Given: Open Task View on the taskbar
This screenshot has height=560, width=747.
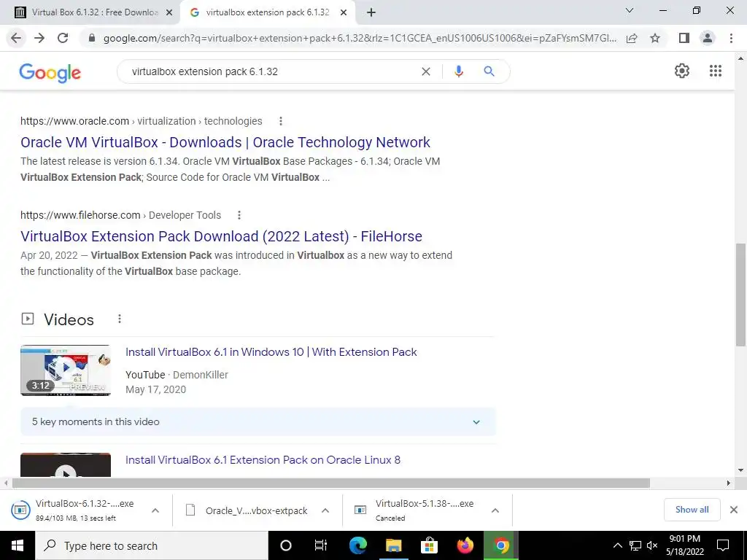Looking at the screenshot, I should pos(321,545).
